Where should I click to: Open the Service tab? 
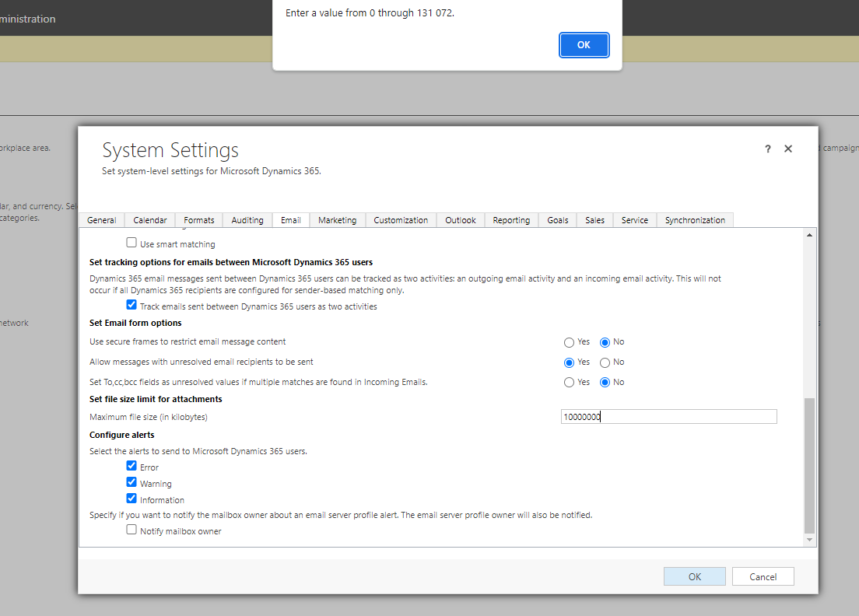pos(634,220)
